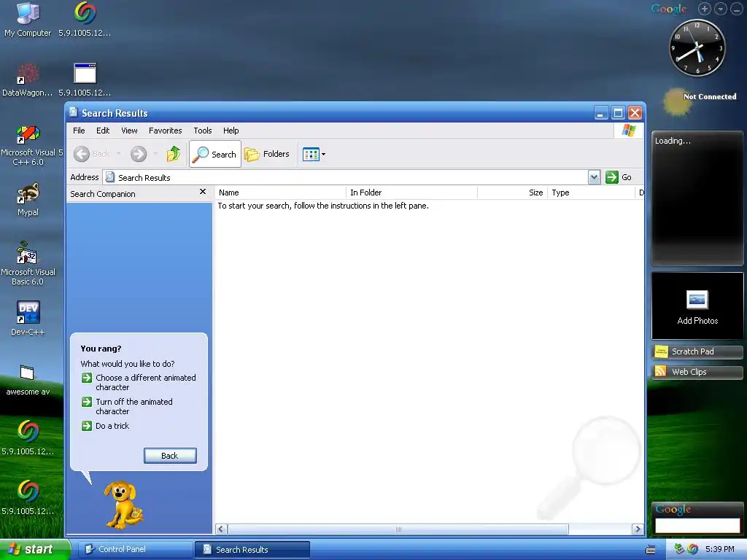
Task: Launch Dev-C++ desktop shortcut
Action: [28, 318]
